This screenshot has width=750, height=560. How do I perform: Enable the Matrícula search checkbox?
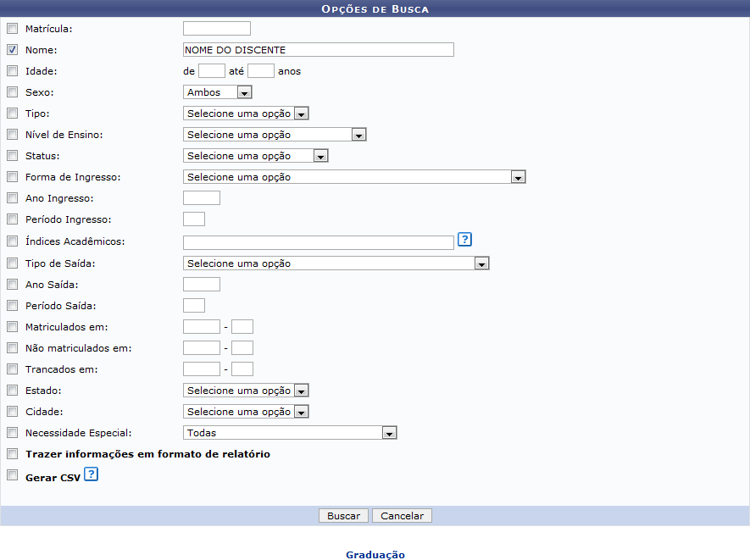point(12,29)
